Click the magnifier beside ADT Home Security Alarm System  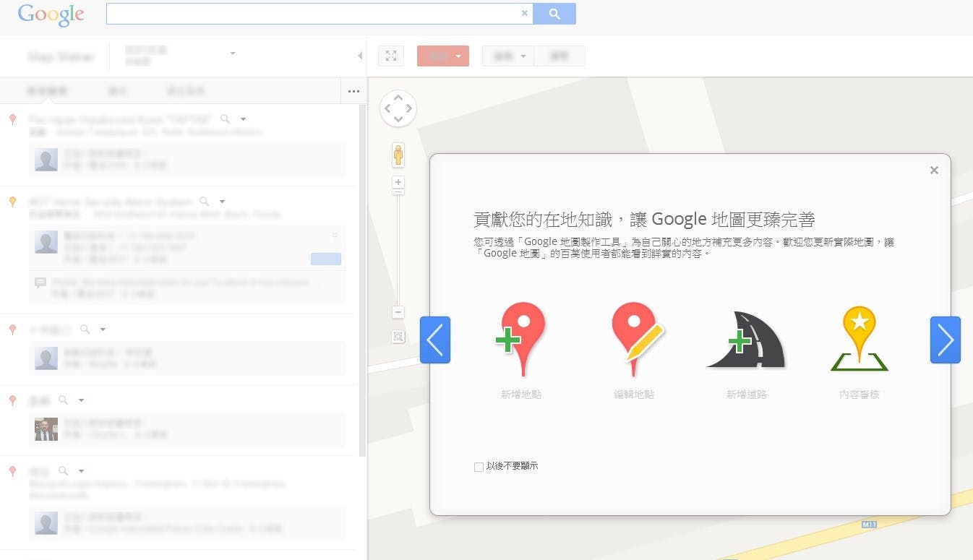tap(205, 202)
